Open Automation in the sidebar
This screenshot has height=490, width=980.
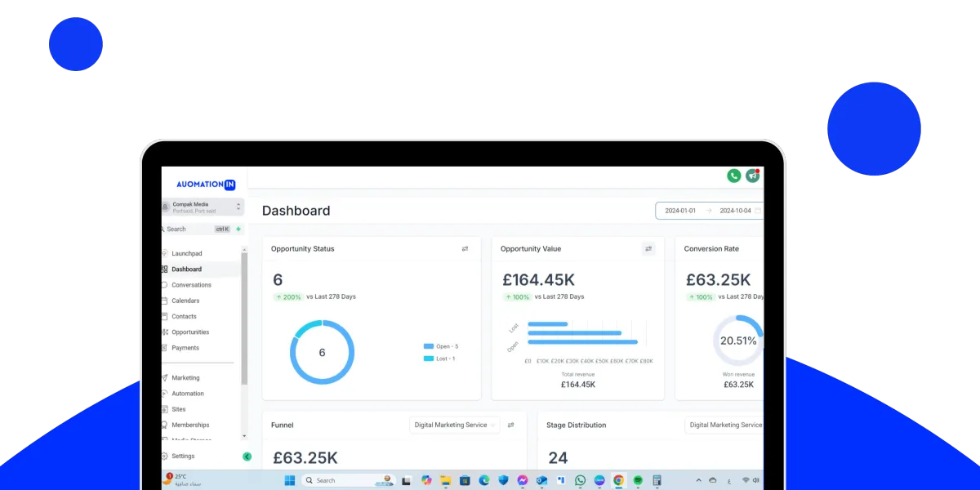188,394
